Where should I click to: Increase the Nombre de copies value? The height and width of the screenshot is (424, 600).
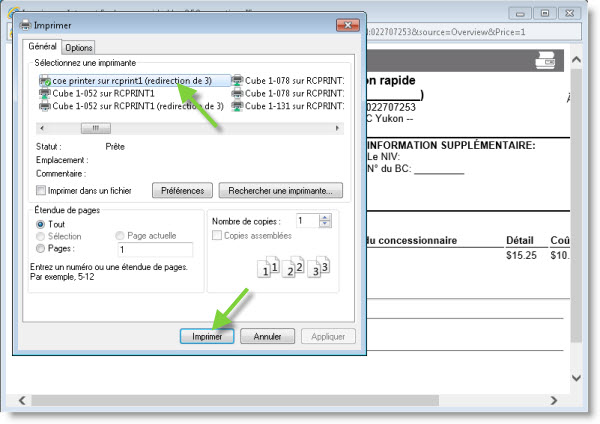(325, 218)
